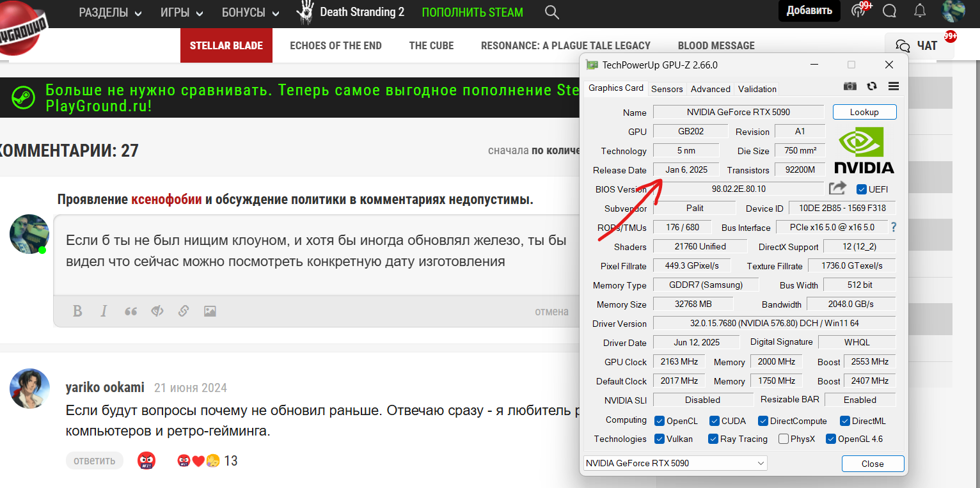Click the GPU-Z Close button
This screenshot has width=980, height=488.
873,464
